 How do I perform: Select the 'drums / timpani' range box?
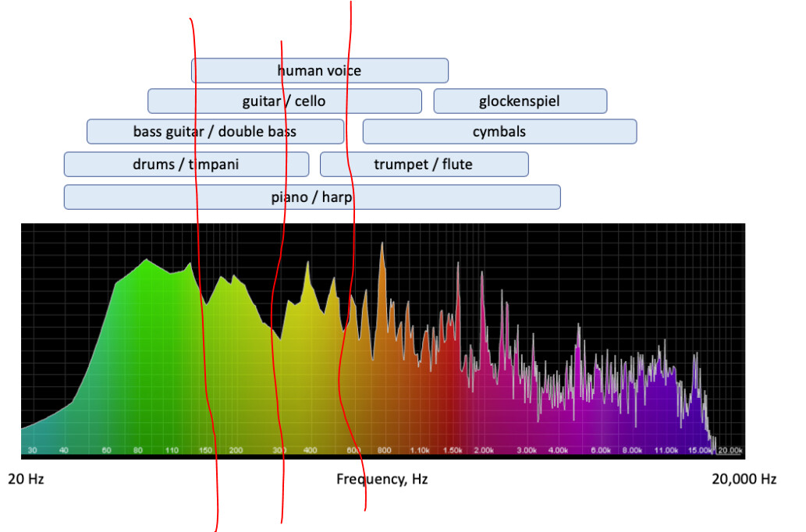[186, 165]
